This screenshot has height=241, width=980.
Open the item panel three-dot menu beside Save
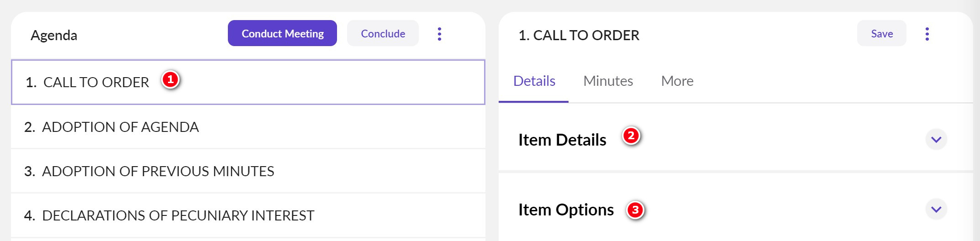click(927, 34)
